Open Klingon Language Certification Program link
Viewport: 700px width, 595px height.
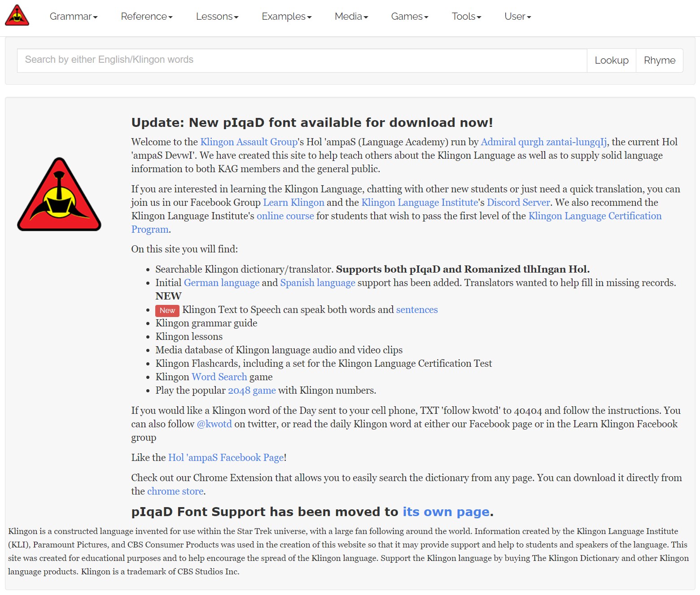(x=595, y=216)
